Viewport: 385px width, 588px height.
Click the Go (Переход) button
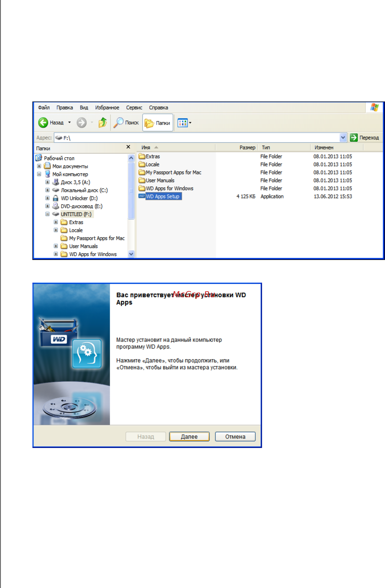coord(364,138)
